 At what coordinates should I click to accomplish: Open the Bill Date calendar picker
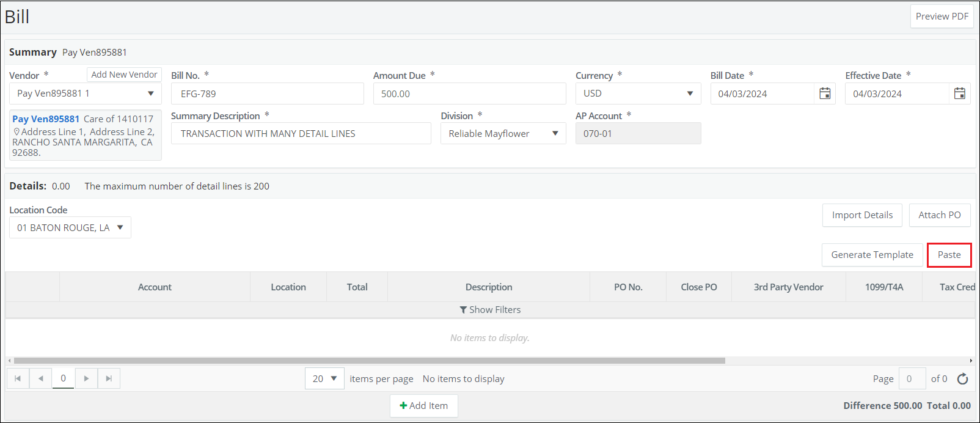coord(825,94)
